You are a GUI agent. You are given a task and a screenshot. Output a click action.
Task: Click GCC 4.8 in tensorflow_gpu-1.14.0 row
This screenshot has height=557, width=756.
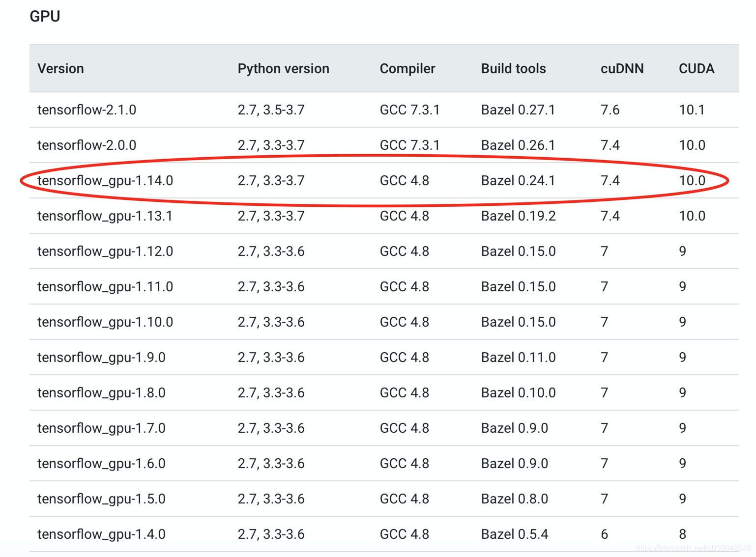tap(404, 180)
